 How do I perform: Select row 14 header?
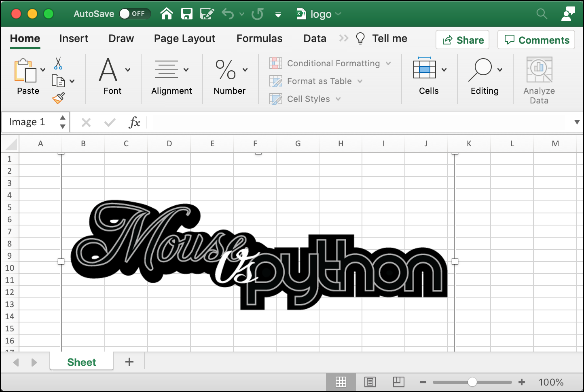coord(10,316)
